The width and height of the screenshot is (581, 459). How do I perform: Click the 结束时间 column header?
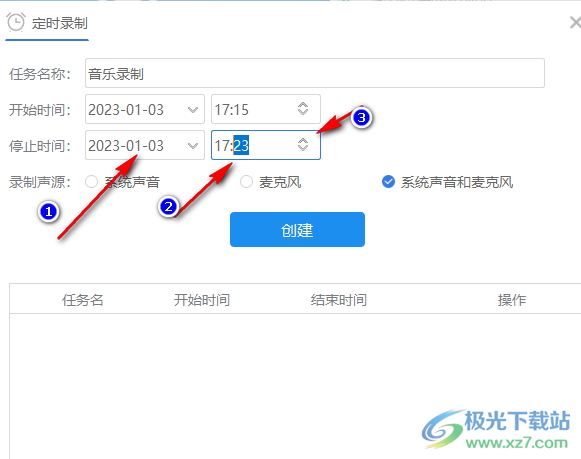[339, 300]
